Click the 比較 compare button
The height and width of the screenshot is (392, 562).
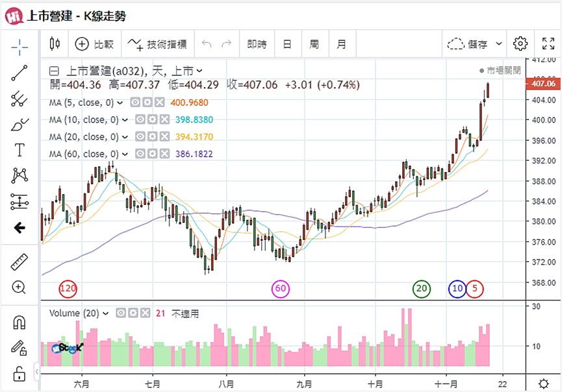tap(95, 44)
